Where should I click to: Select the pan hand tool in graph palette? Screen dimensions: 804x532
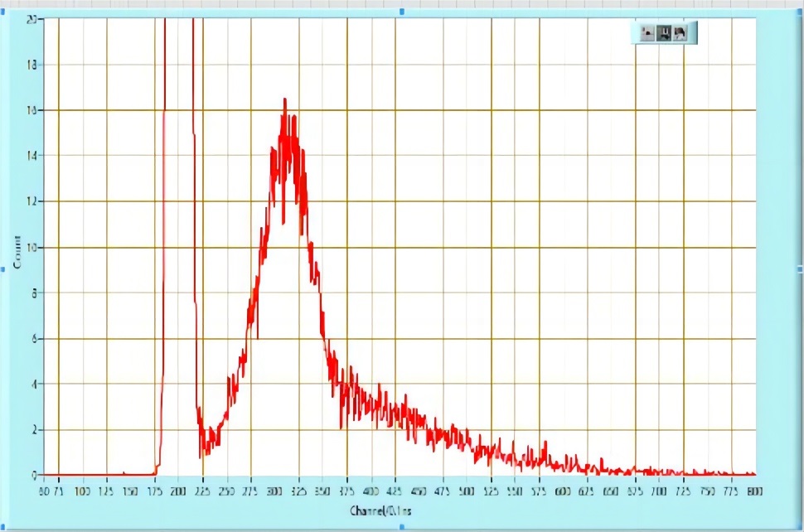click(680, 33)
